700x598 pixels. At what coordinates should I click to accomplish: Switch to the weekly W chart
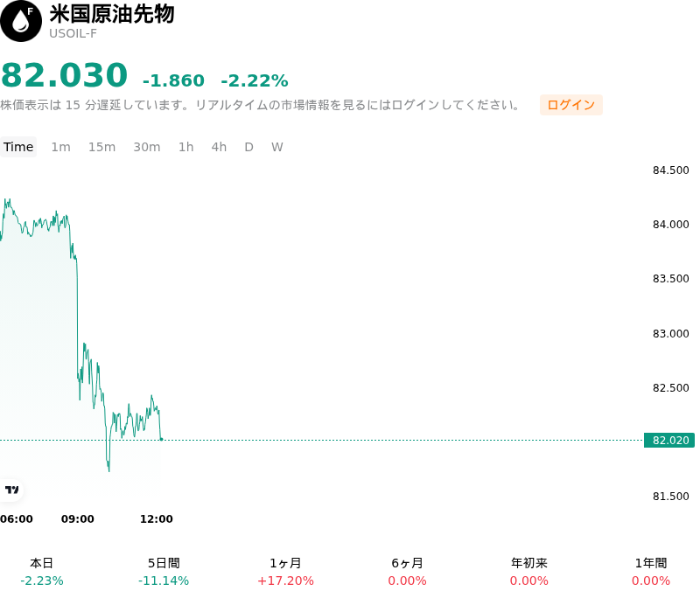coord(277,147)
